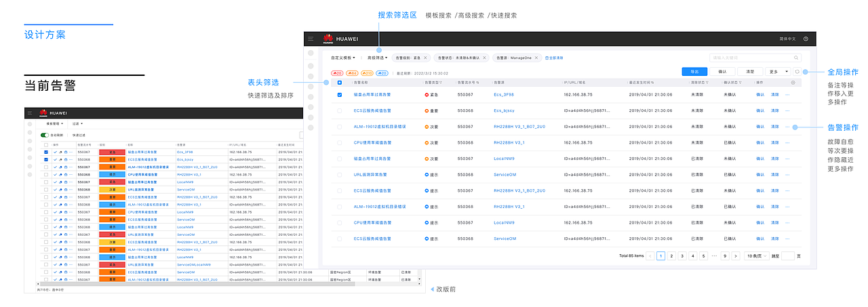Go to page 5 in pagination

click(703, 255)
